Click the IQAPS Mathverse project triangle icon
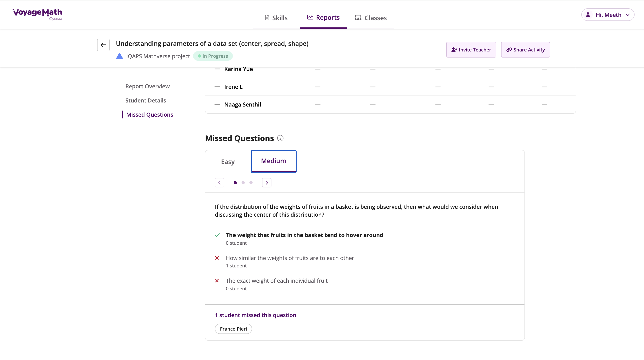The height and width of the screenshot is (360, 644). click(x=120, y=56)
